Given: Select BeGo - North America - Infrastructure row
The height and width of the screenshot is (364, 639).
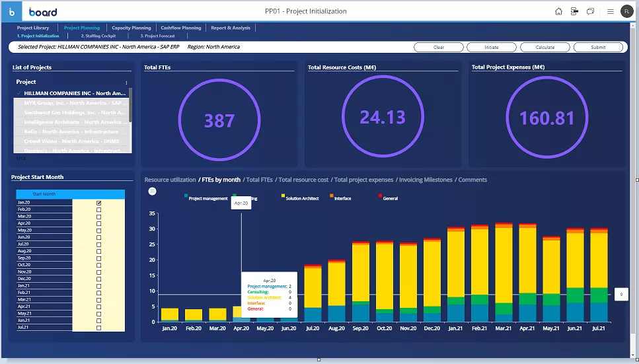Looking at the screenshot, I should [72, 131].
